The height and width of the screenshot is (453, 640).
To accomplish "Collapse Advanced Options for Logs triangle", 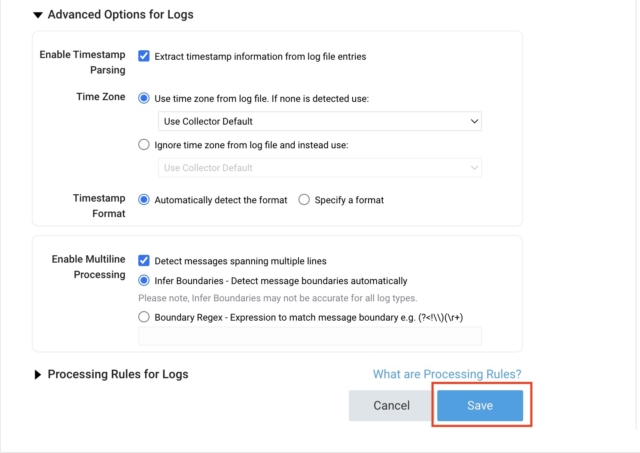I will pyautogui.click(x=38, y=15).
